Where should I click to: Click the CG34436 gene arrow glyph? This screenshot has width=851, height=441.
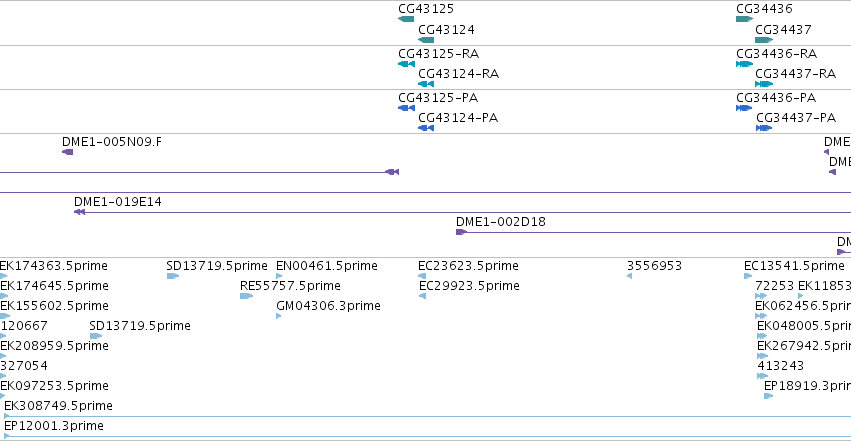coord(745,19)
